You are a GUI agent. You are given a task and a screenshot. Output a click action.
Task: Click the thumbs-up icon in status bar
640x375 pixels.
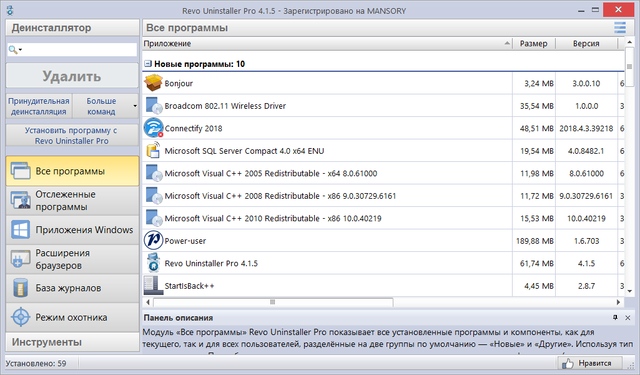click(x=567, y=363)
